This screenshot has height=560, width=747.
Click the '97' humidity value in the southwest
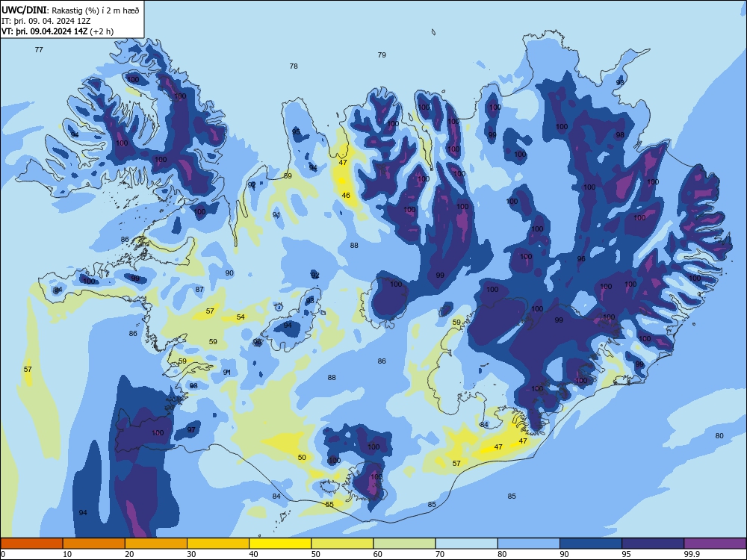click(191, 429)
